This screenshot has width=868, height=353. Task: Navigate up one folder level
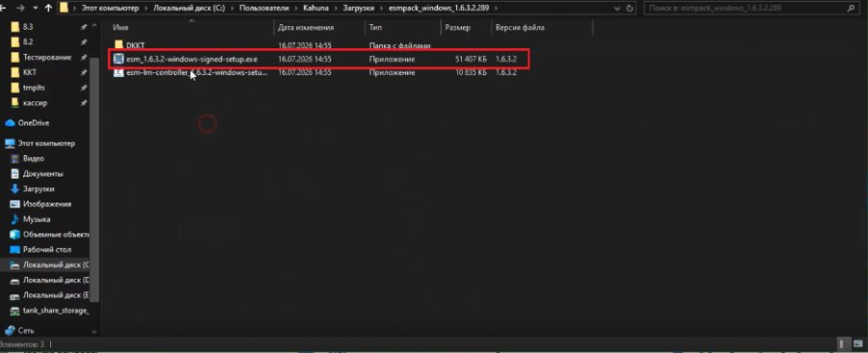click(48, 9)
